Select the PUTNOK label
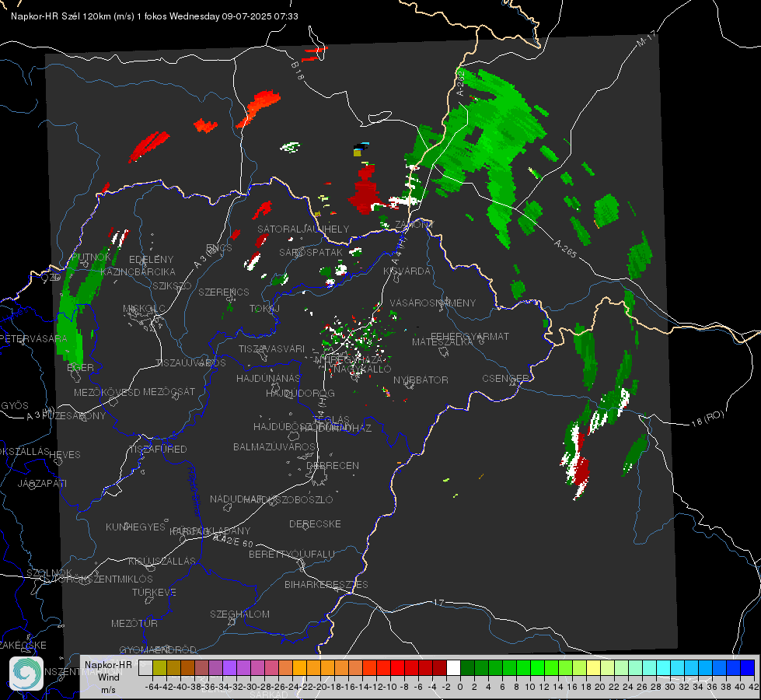The image size is (761, 700). [92, 257]
